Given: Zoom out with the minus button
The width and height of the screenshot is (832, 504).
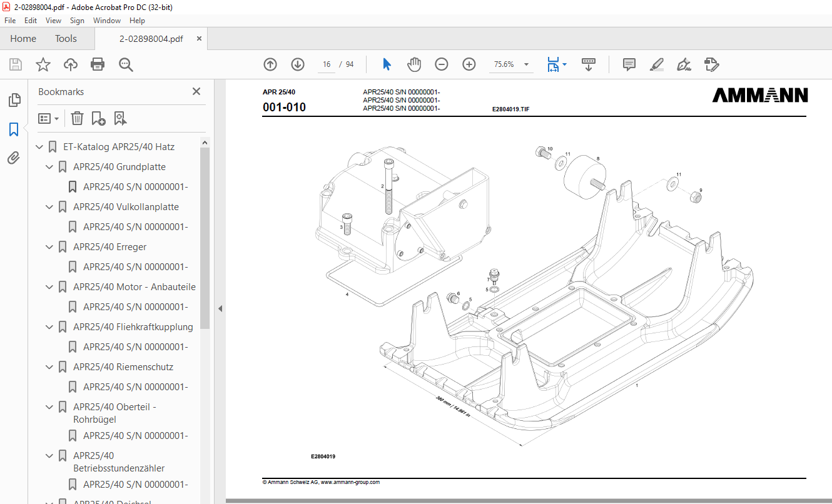Looking at the screenshot, I should click(x=442, y=64).
